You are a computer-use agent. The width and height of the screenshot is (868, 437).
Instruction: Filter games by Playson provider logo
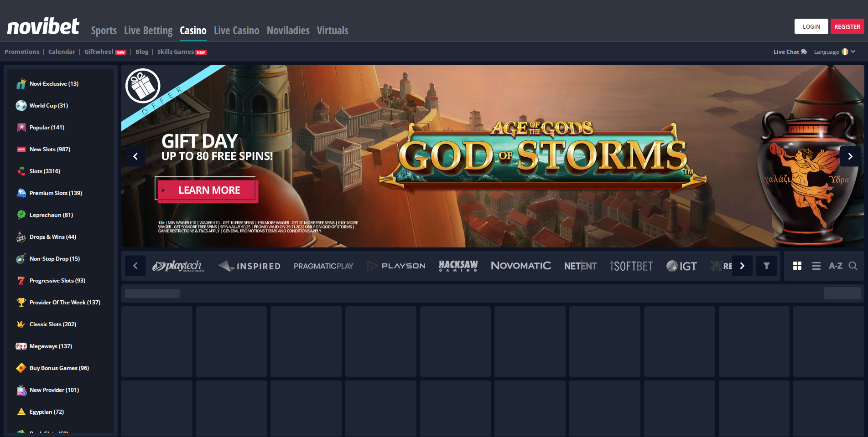tap(396, 266)
